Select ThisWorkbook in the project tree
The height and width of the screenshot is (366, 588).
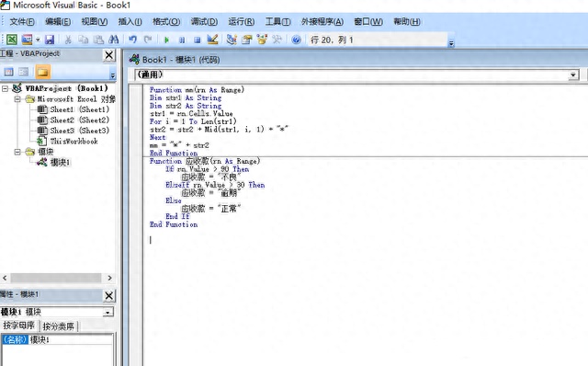point(73,141)
